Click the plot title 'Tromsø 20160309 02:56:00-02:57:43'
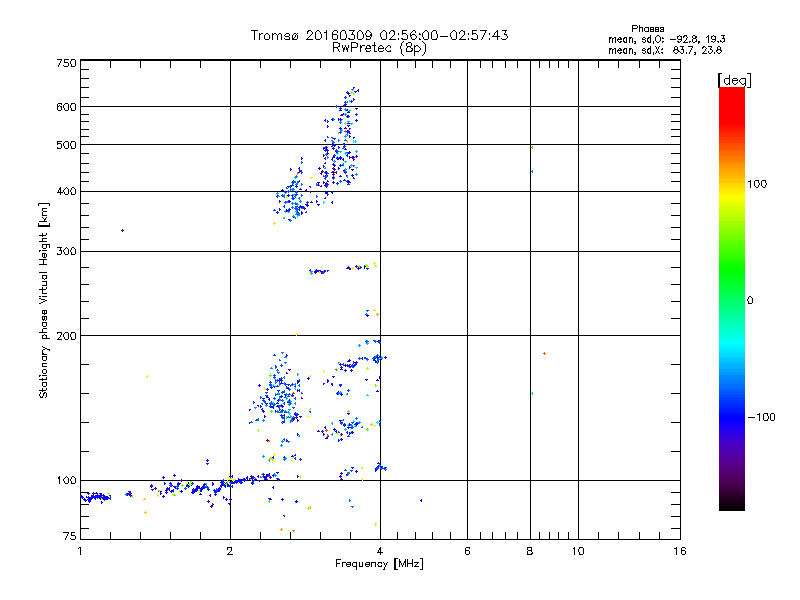 (379, 35)
